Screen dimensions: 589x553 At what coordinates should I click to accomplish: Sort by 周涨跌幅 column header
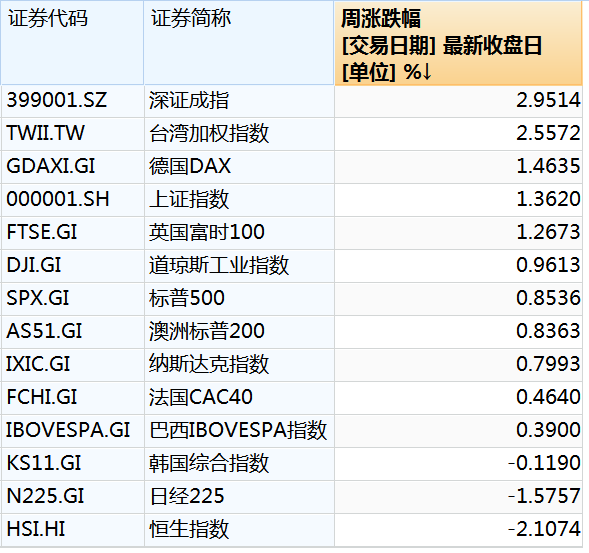click(458, 43)
